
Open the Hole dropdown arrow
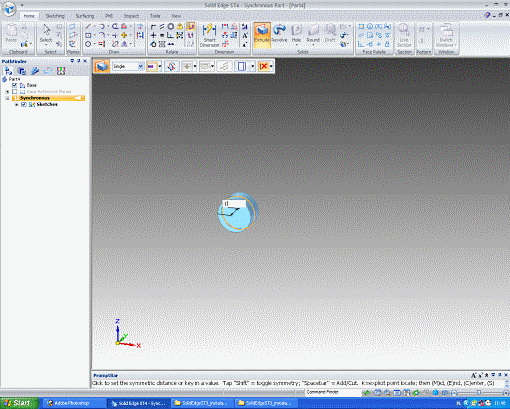296,45
